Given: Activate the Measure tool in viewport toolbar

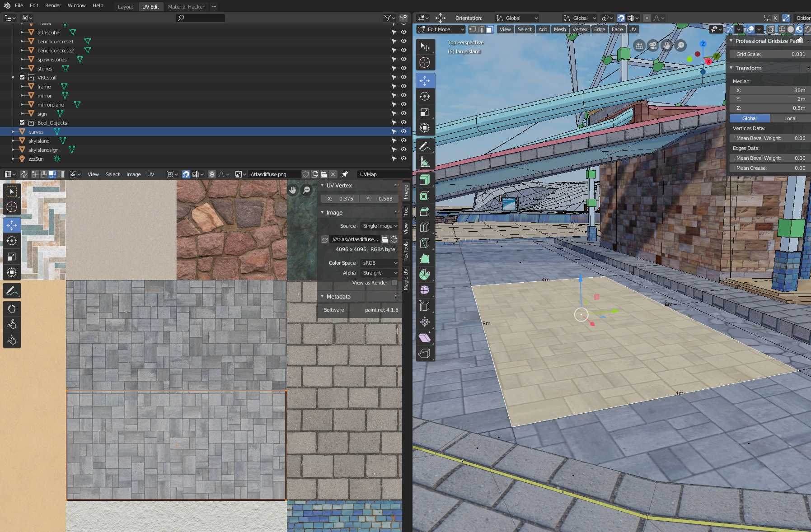Looking at the screenshot, I should point(425,162).
